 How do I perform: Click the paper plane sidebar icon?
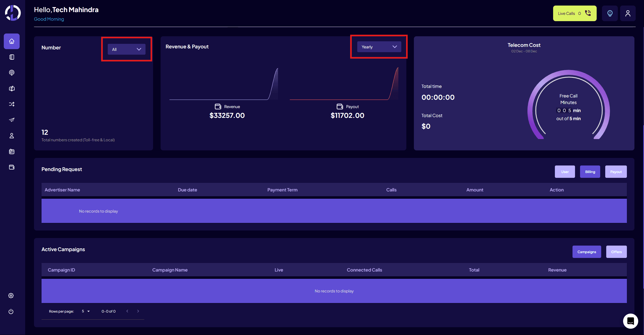[x=12, y=120]
